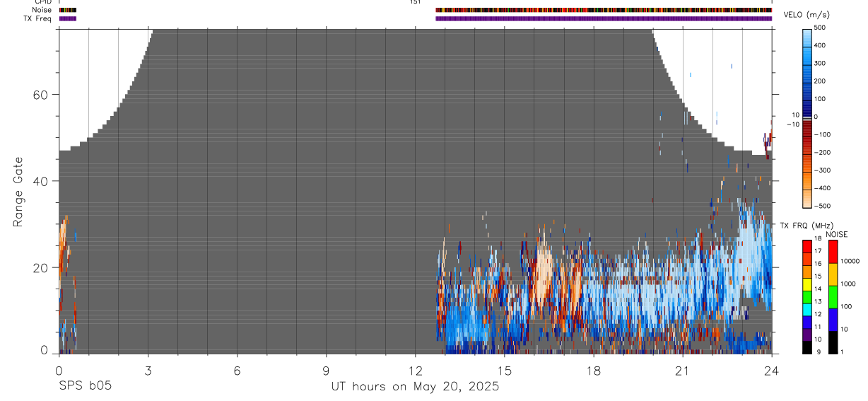The height and width of the screenshot is (401, 868).
Task: Click x-axis tick label 24
Action: [772, 370]
